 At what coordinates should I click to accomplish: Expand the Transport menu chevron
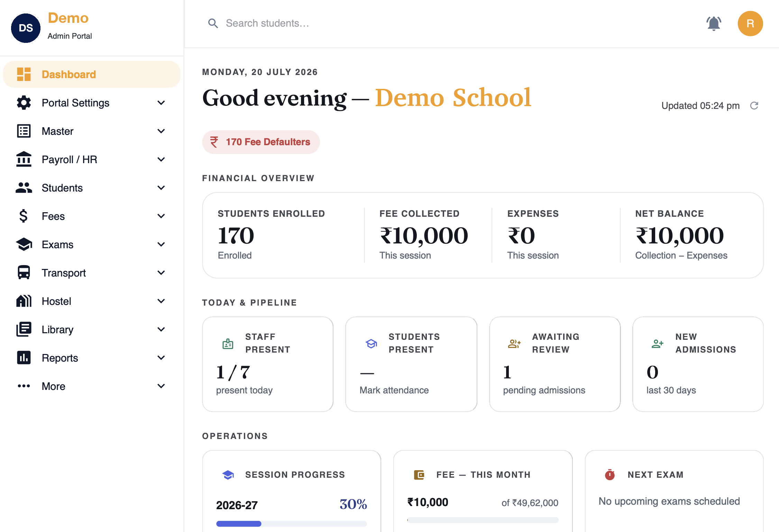click(161, 273)
